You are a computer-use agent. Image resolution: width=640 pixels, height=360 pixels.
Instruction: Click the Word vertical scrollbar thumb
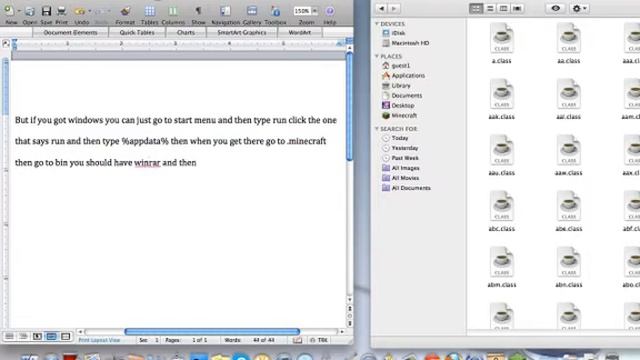tap(349, 107)
